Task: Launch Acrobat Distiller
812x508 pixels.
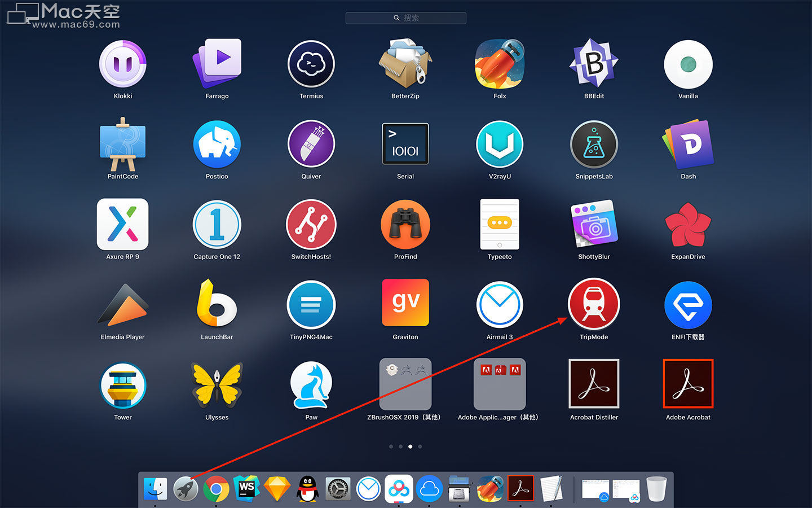Action: tap(594, 384)
